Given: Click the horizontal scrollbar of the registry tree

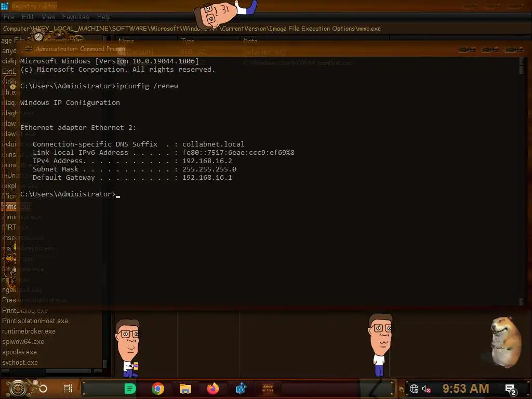Looking at the screenshot, I should coord(51,371).
